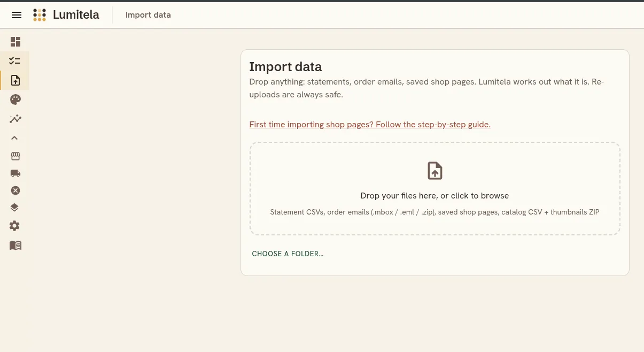Open the trend insights chart sidebar icon
This screenshot has height=352, width=644.
click(15, 119)
